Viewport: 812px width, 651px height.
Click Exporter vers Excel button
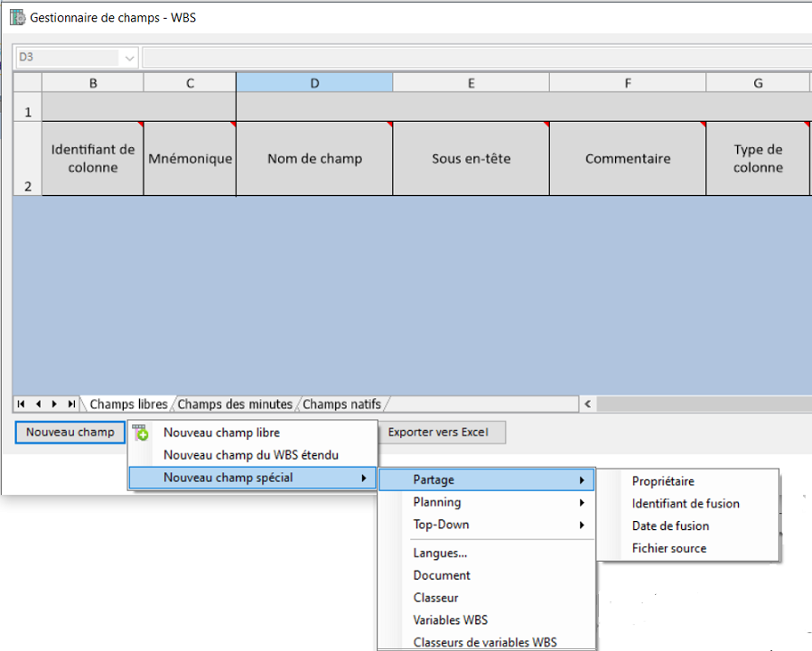tap(438, 432)
